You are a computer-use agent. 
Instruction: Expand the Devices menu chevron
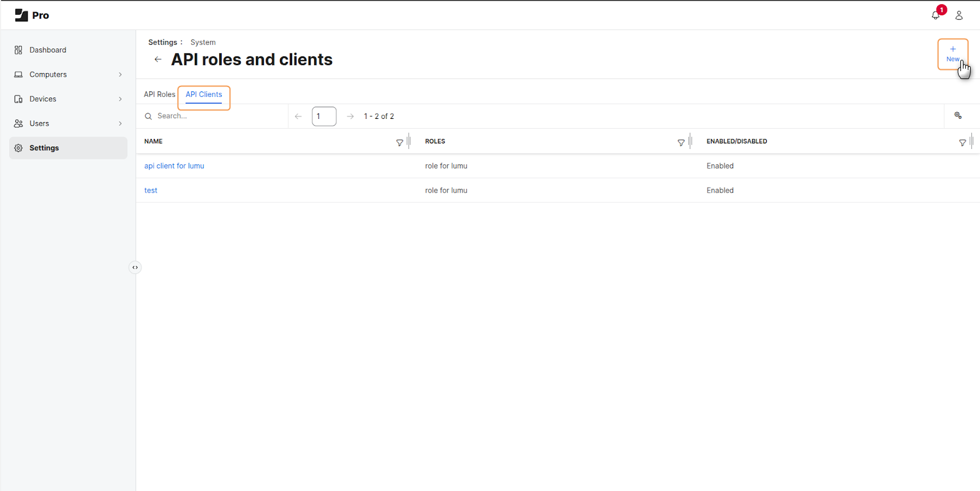pyautogui.click(x=120, y=99)
